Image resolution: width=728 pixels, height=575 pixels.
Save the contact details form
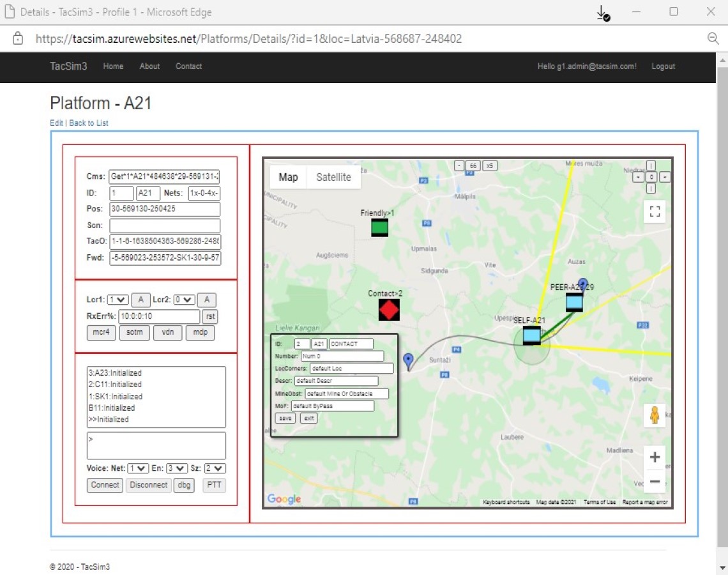click(x=285, y=418)
